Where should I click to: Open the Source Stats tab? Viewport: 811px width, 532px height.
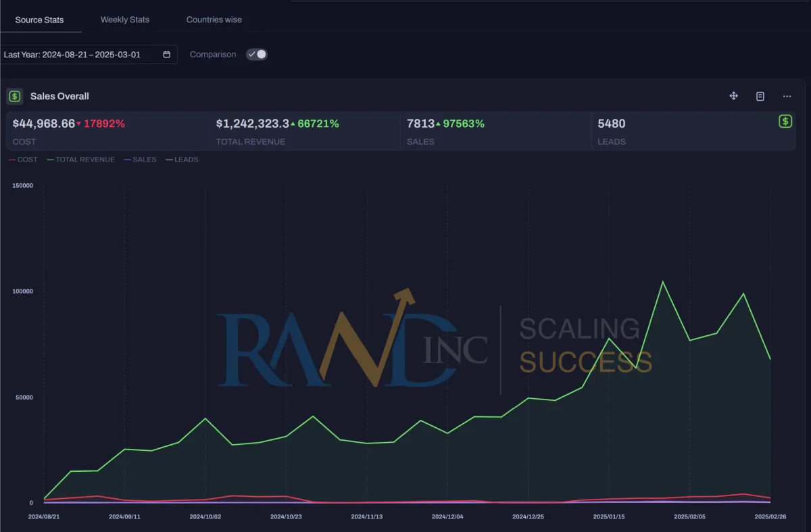coord(39,20)
